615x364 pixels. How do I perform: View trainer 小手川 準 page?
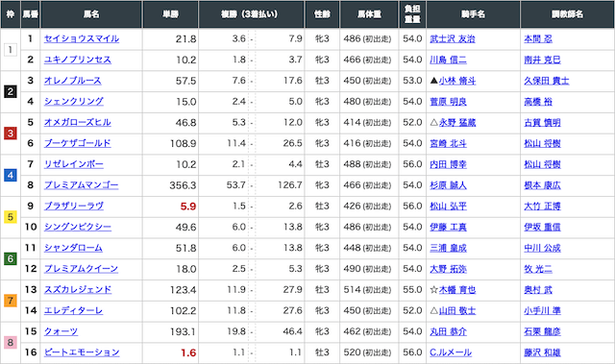(542, 310)
